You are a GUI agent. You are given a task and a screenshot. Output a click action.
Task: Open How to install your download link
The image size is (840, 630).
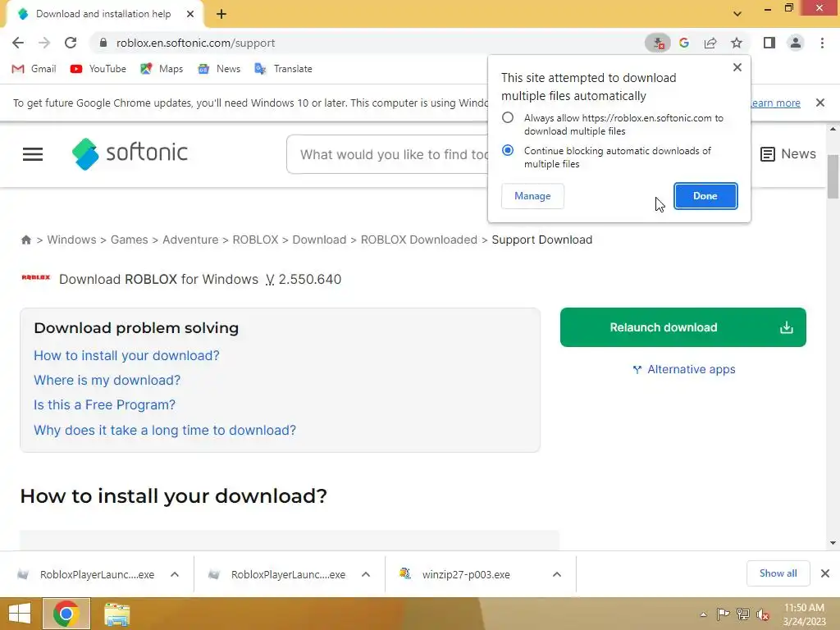point(126,356)
